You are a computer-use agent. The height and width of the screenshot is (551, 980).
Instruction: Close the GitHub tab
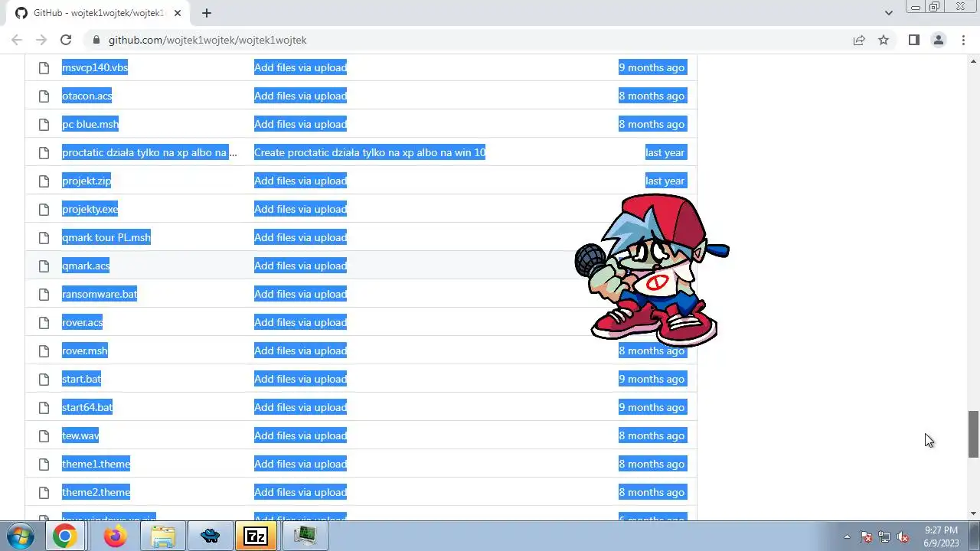179,13
